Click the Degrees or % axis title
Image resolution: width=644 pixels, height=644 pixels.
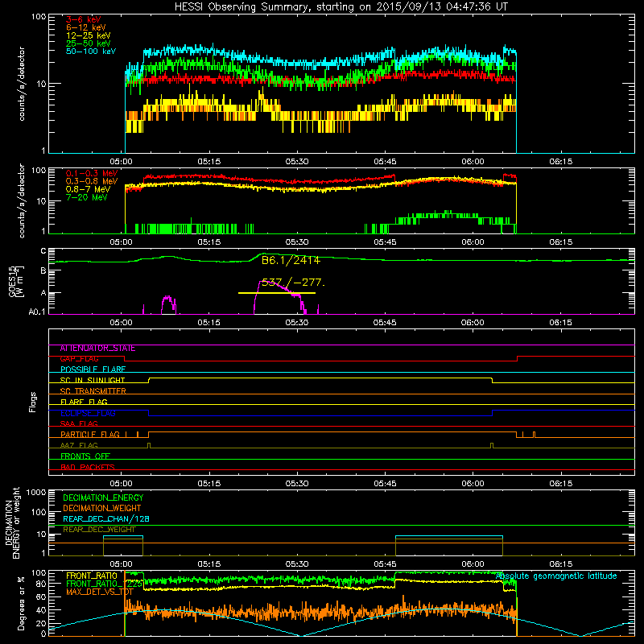[x=21, y=604]
